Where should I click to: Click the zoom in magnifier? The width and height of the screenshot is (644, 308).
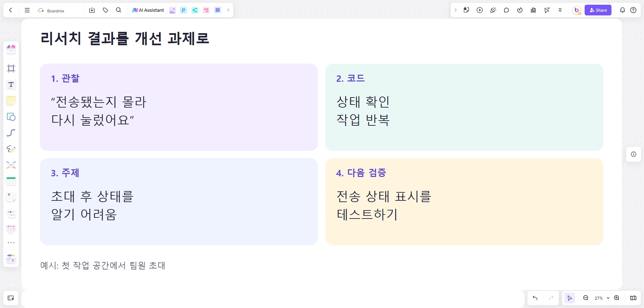click(616, 298)
